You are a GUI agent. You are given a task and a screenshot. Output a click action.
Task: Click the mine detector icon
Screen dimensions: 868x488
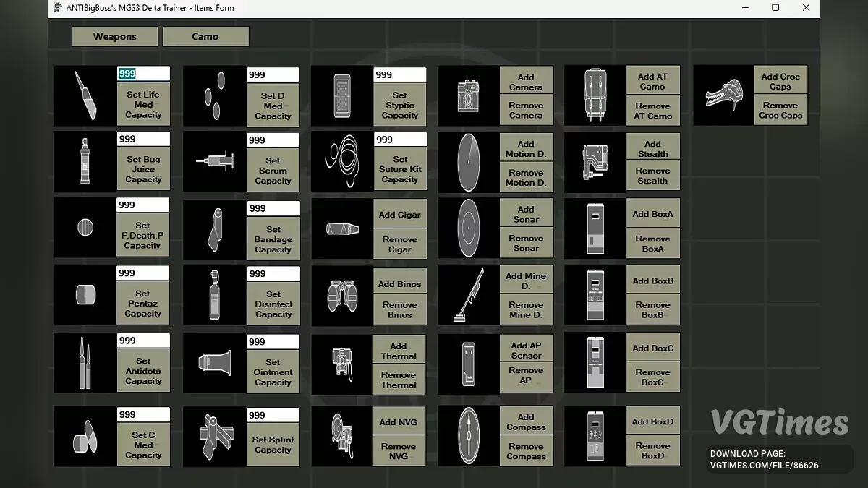(468, 296)
